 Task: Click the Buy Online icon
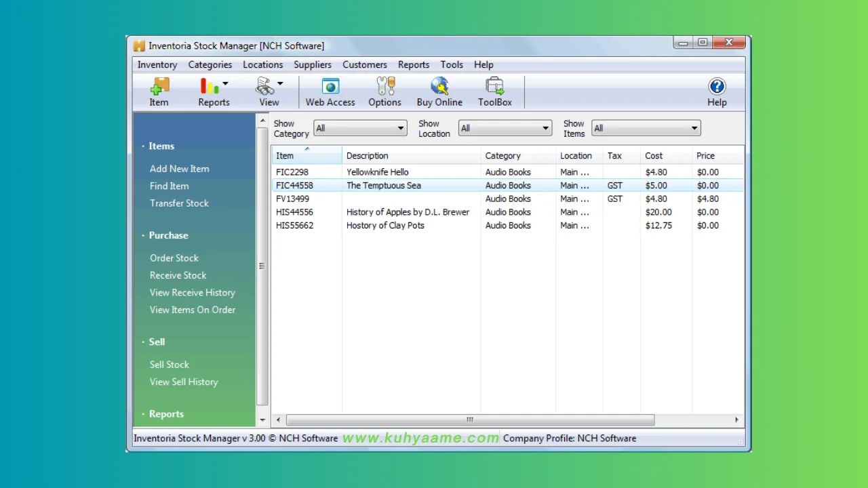[439, 92]
